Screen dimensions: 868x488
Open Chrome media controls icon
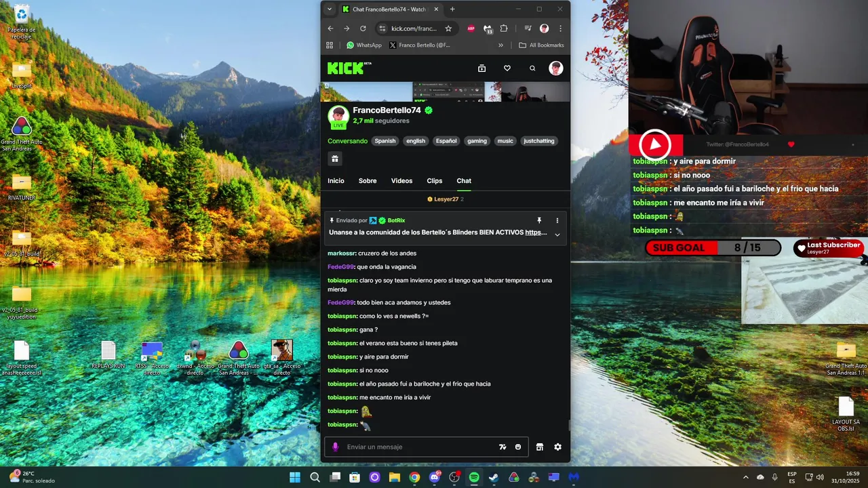click(x=528, y=28)
